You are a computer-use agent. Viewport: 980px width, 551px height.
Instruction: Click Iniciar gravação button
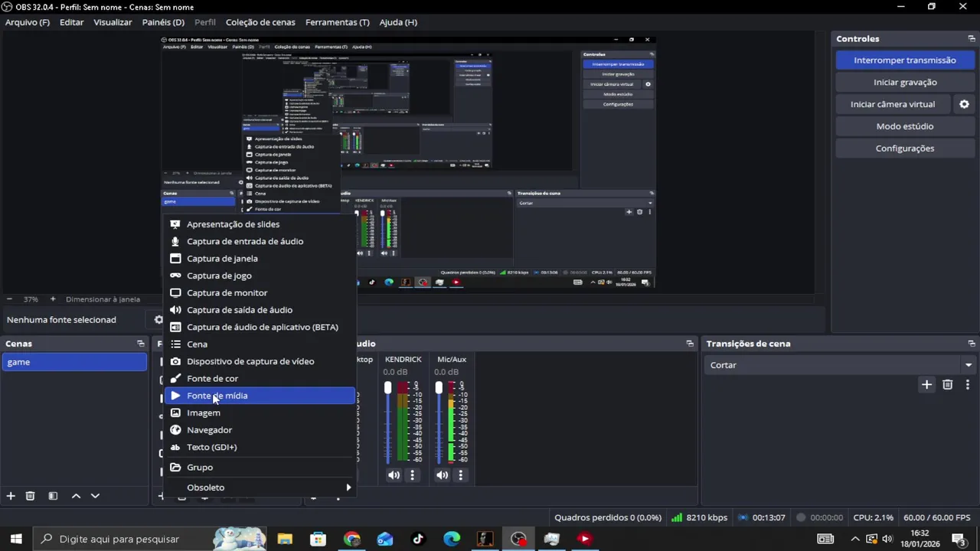pyautogui.click(x=904, y=82)
